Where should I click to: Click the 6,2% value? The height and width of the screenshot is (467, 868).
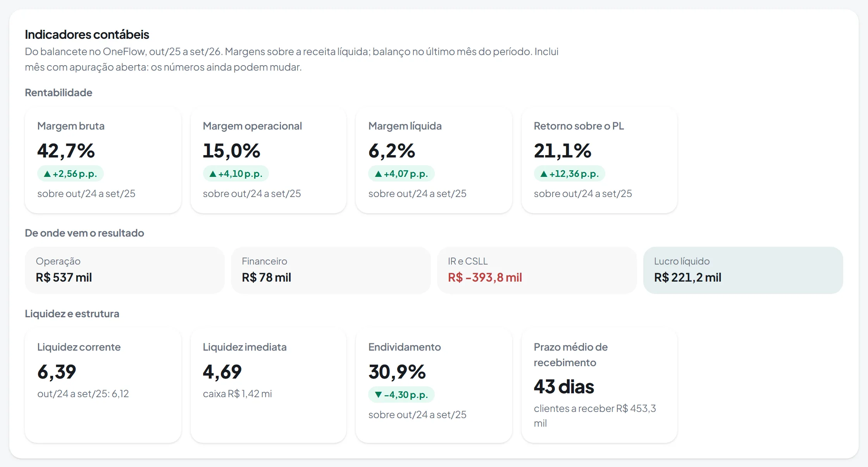(x=391, y=150)
